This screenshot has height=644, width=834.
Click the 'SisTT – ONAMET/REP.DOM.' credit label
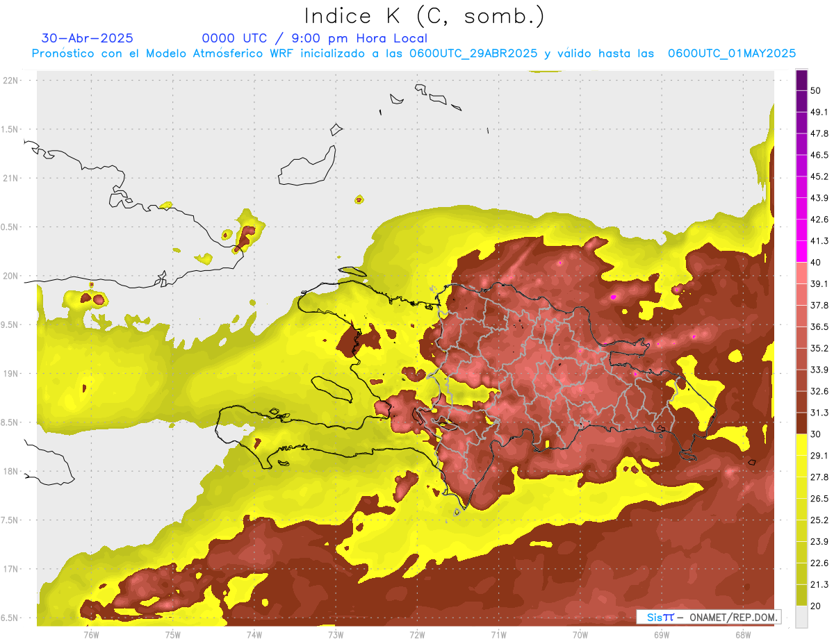[x=709, y=617]
